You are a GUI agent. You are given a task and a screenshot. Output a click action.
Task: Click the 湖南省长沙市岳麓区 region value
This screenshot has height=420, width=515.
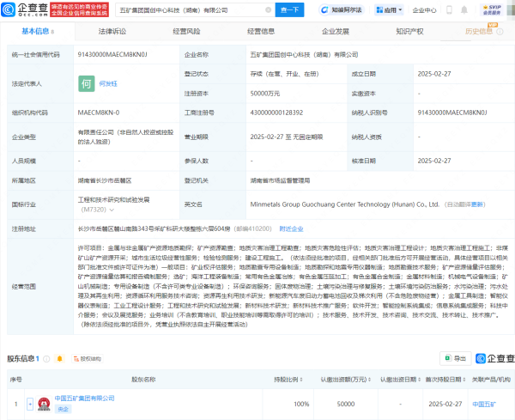(x=105, y=180)
